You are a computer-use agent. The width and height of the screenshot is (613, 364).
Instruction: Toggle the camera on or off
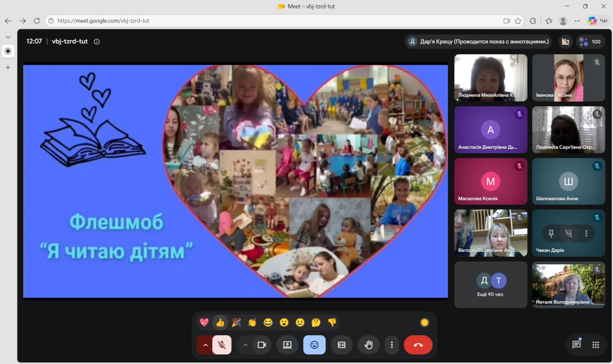pyautogui.click(x=262, y=345)
